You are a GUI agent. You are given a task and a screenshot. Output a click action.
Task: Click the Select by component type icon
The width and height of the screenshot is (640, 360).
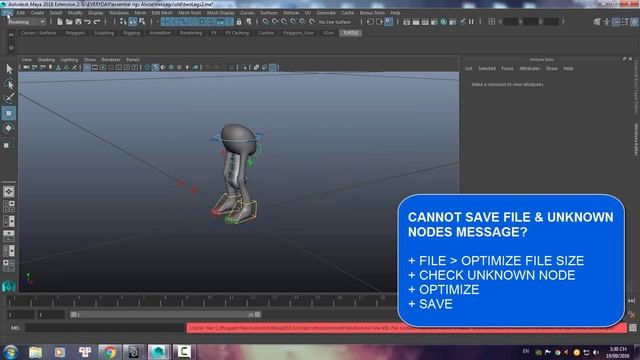[142, 22]
